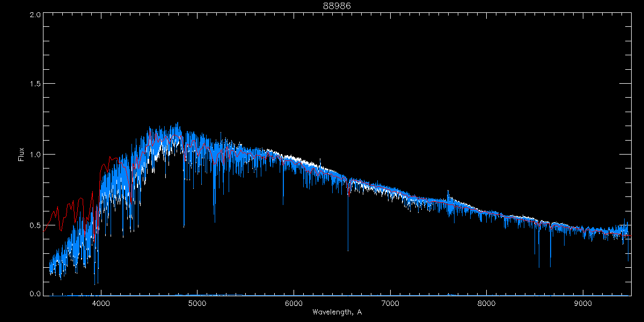Viewport: 644px width, 322px height.
Task: Click the 0.0 flux tick label
Action: 35,294
